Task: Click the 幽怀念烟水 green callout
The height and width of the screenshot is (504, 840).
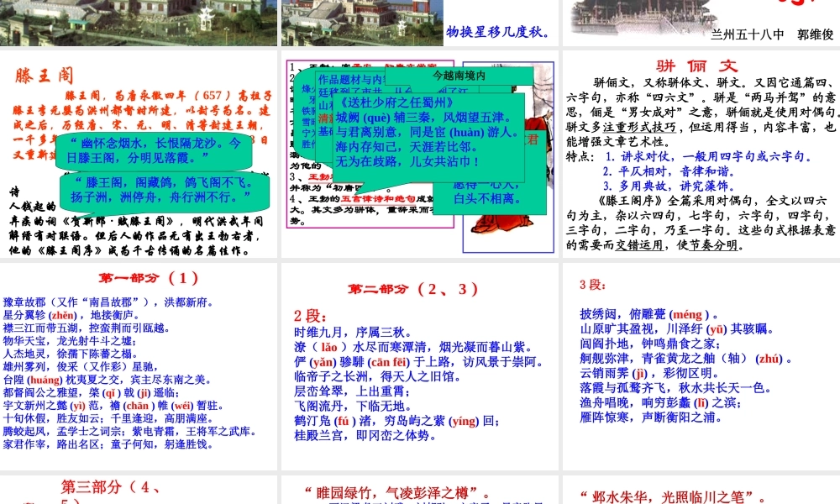Action: click(x=154, y=151)
